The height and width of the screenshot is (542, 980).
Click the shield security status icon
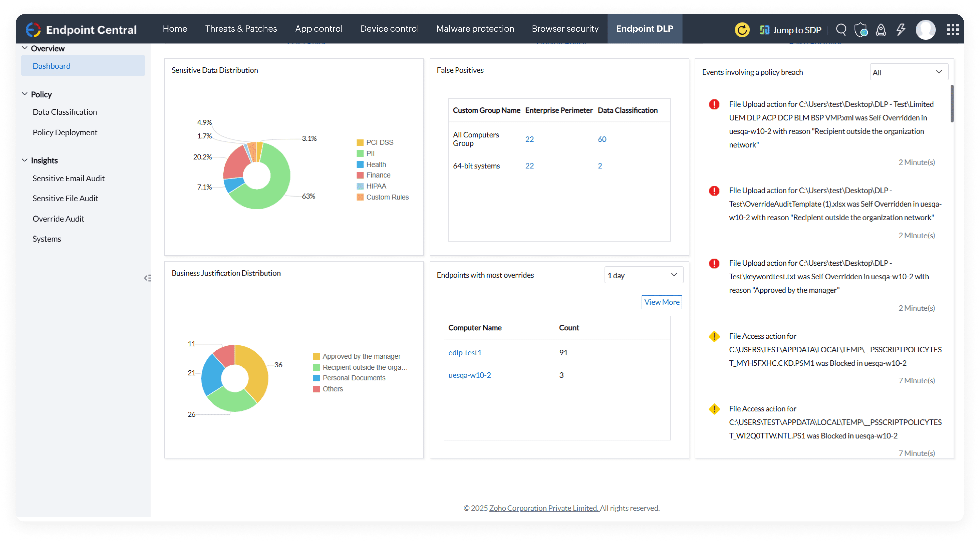tap(860, 30)
